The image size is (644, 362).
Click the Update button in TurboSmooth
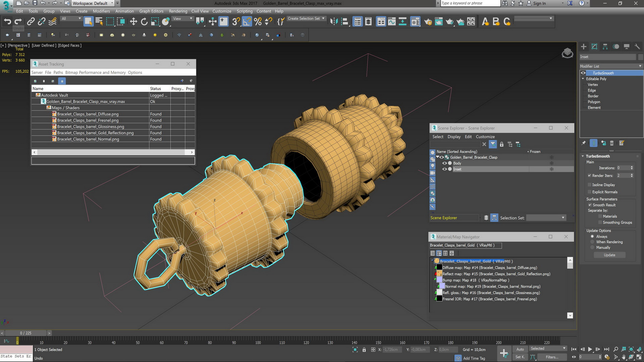coord(609,255)
